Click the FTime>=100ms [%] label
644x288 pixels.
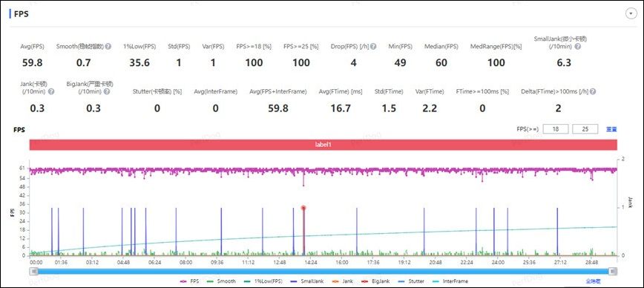(482, 91)
